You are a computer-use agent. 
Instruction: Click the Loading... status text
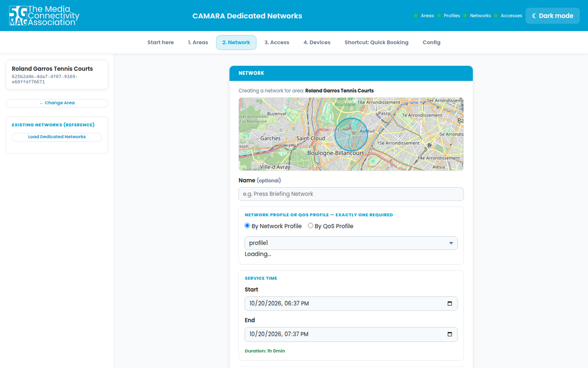point(258,254)
